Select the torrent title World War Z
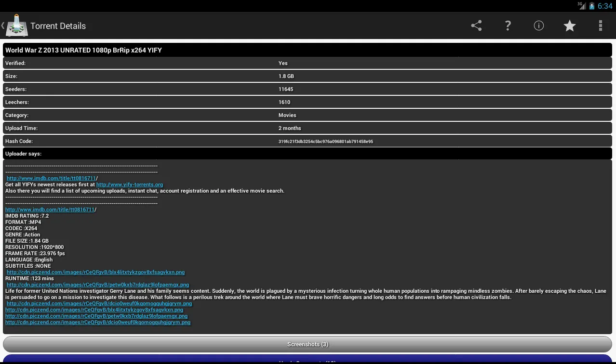This screenshot has height=364, width=616. click(83, 50)
